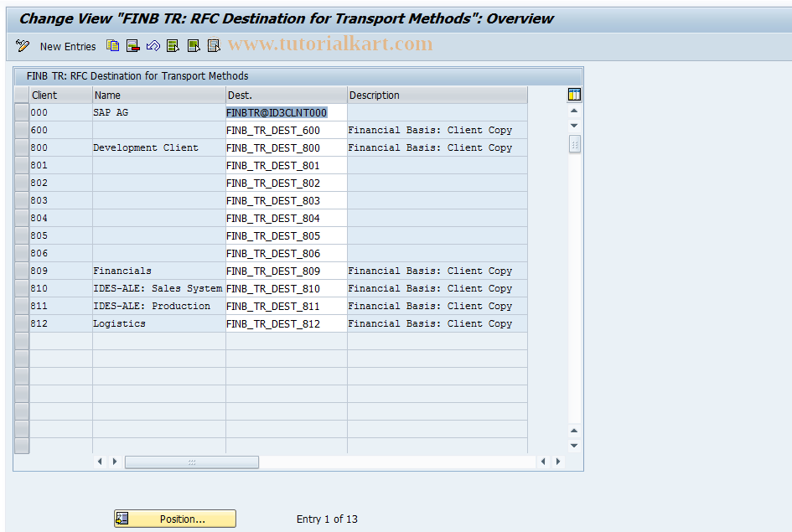The height and width of the screenshot is (532, 792).
Task: Edit destination field FINB_TR_DEST_812
Action: 287,323
